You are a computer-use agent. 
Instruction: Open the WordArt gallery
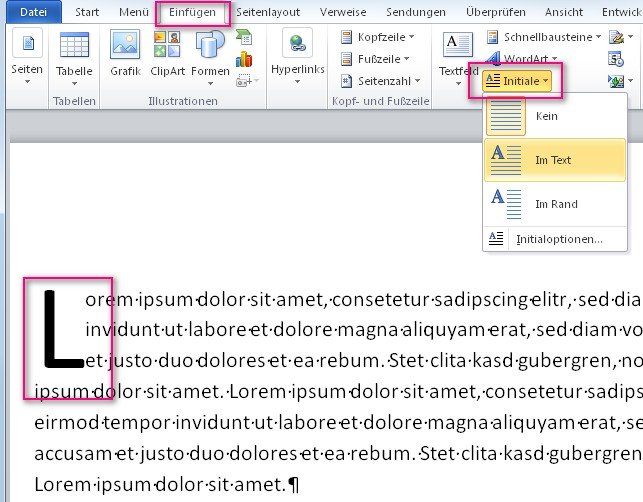point(522,59)
